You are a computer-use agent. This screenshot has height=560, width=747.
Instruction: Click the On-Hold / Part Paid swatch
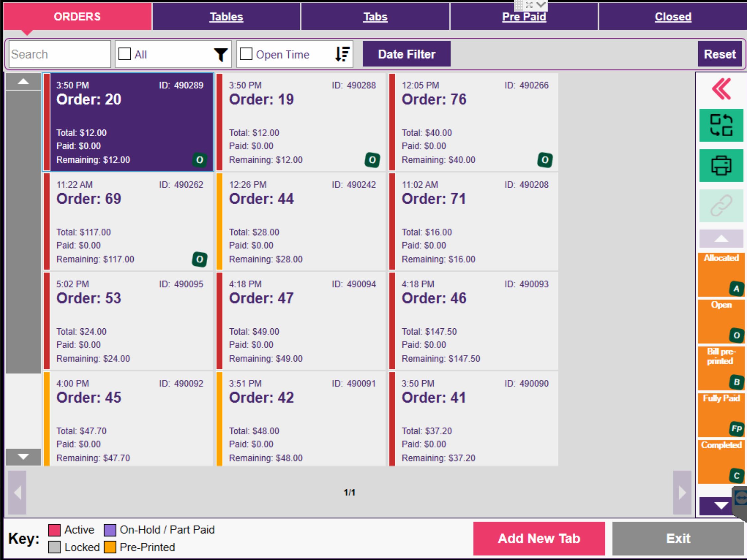pos(110,530)
